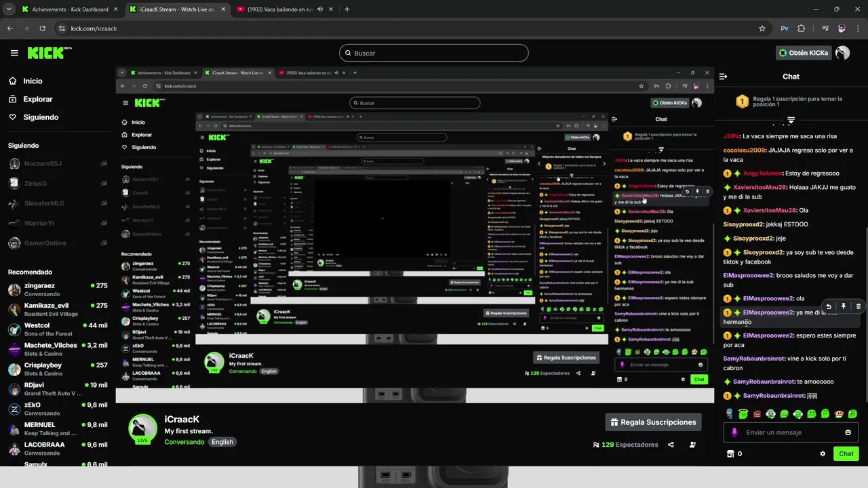View site information for kick.com

point(62,28)
